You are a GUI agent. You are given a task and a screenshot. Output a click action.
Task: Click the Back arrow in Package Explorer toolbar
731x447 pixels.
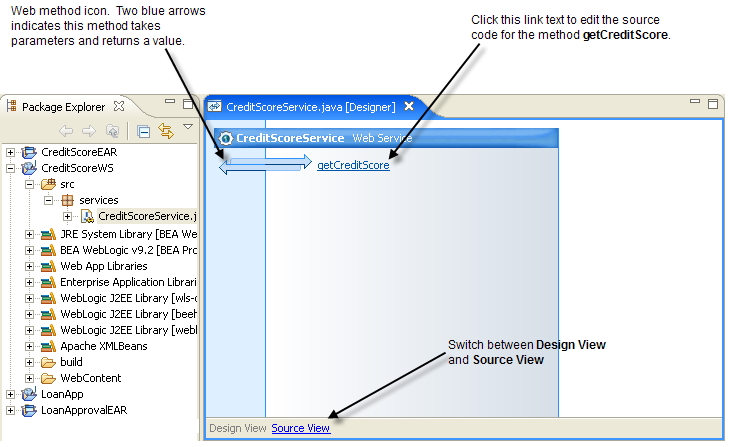click(x=66, y=131)
